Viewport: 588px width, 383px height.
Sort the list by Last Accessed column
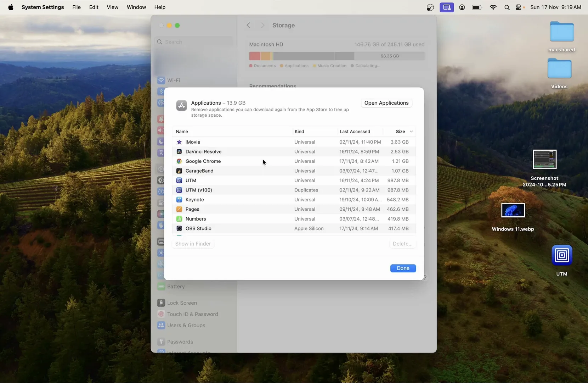[x=360, y=132]
